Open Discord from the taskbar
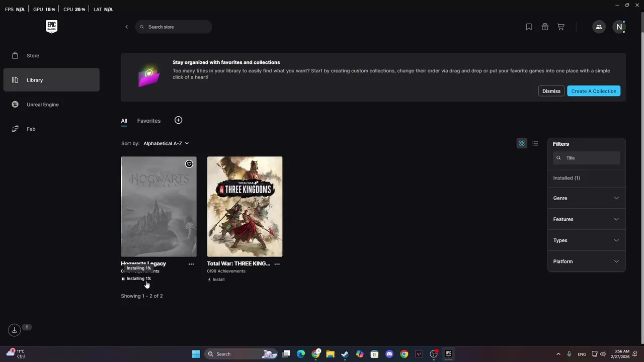 tap(389, 354)
